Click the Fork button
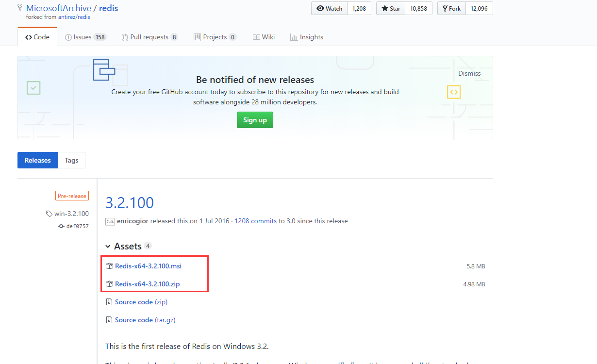597x364 pixels. (452, 8)
